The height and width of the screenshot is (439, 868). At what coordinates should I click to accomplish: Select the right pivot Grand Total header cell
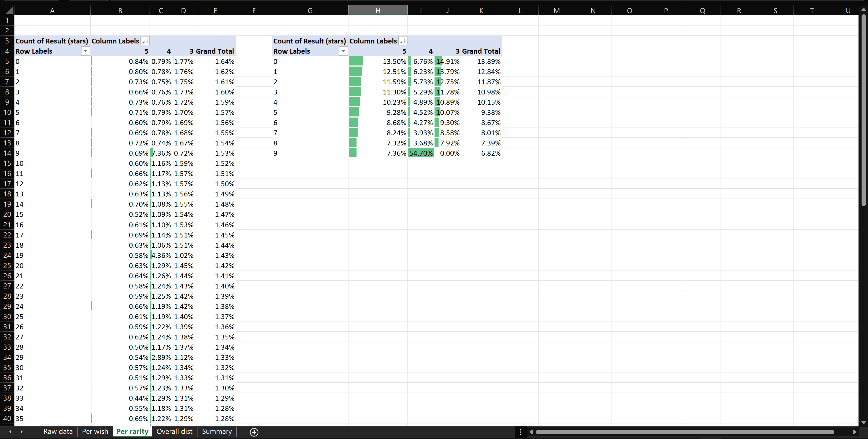click(x=481, y=51)
